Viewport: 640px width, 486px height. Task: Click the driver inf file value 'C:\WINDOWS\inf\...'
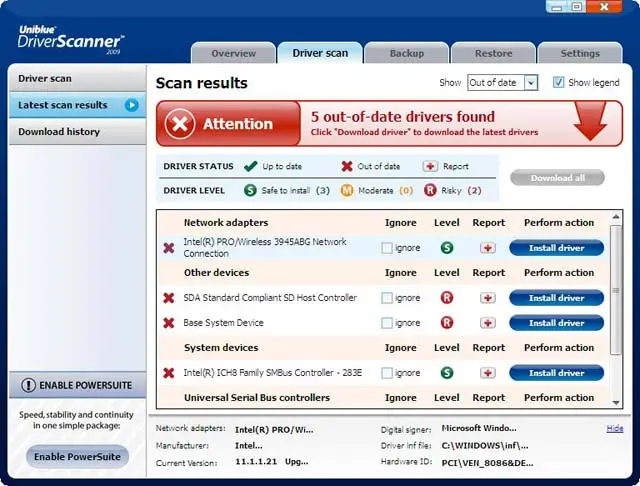click(x=484, y=446)
